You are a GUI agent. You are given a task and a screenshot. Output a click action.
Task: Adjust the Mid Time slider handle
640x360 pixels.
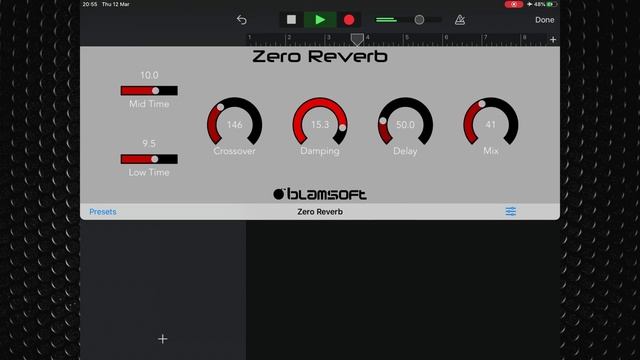[156, 91]
